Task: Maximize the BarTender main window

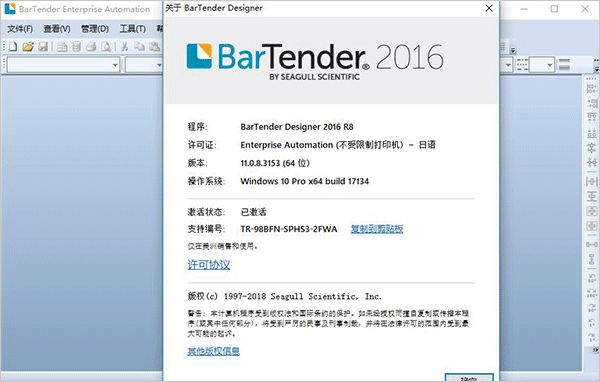Action: (554, 8)
